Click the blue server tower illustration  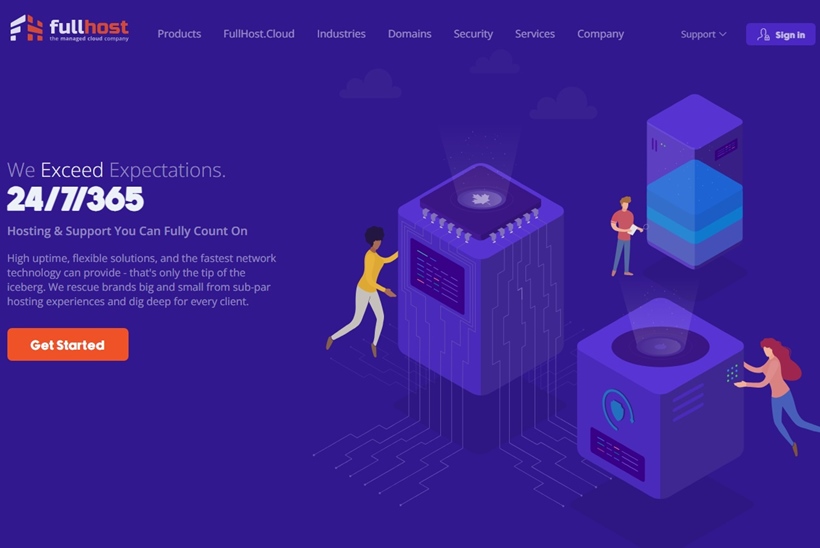694,185
